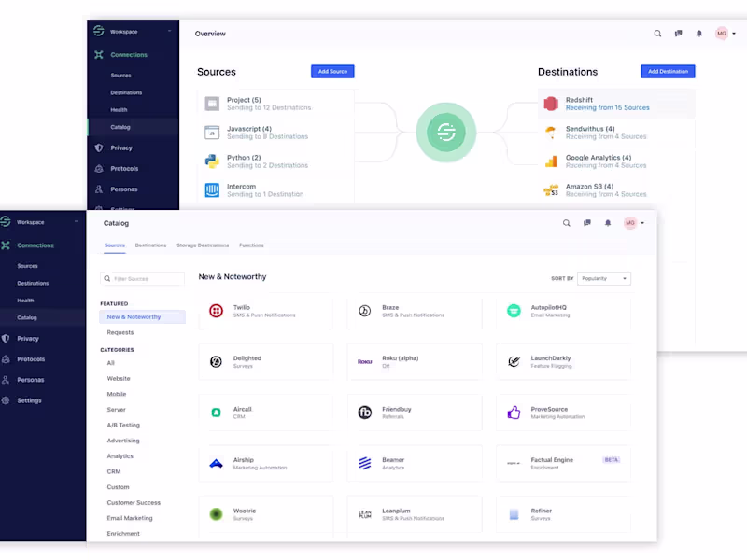This screenshot has width=747, height=560.
Task: Open notifications bell in Overview window
Action: click(698, 34)
